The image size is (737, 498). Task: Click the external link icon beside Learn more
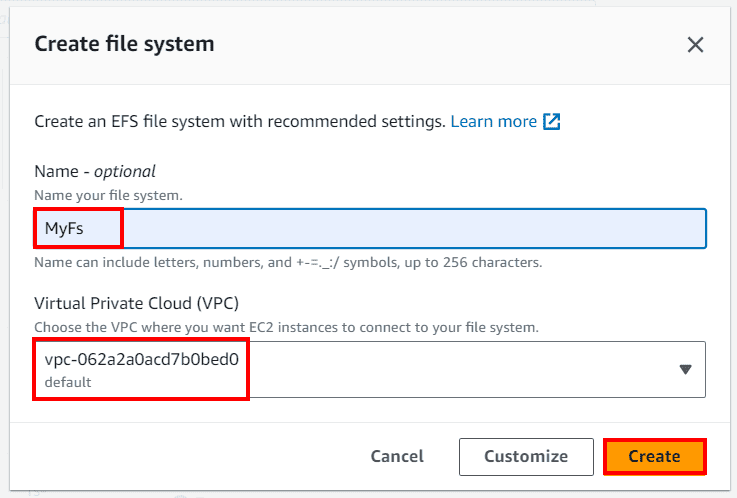(551, 121)
